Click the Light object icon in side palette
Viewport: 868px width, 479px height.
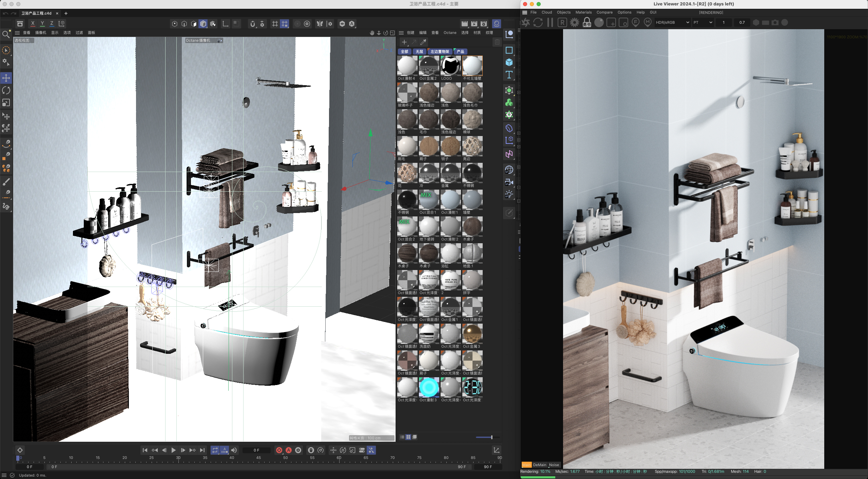coord(509,194)
